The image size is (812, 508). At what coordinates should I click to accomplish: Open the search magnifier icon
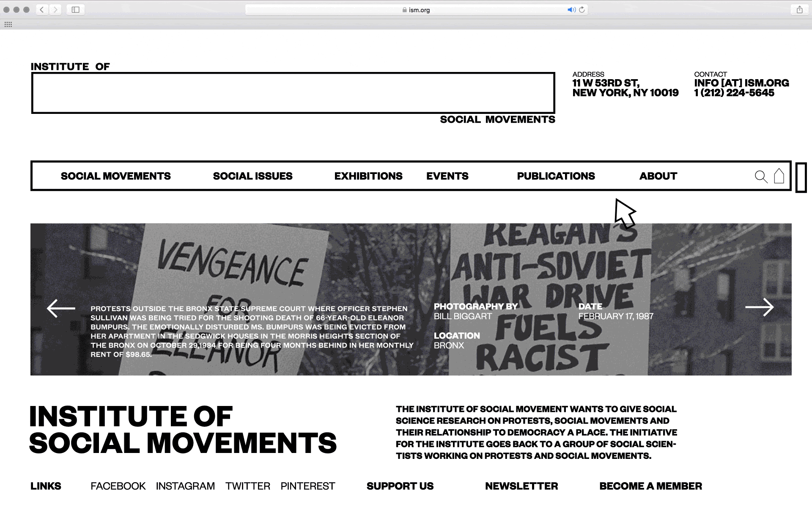pyautogui.click(x=761, y=177)
